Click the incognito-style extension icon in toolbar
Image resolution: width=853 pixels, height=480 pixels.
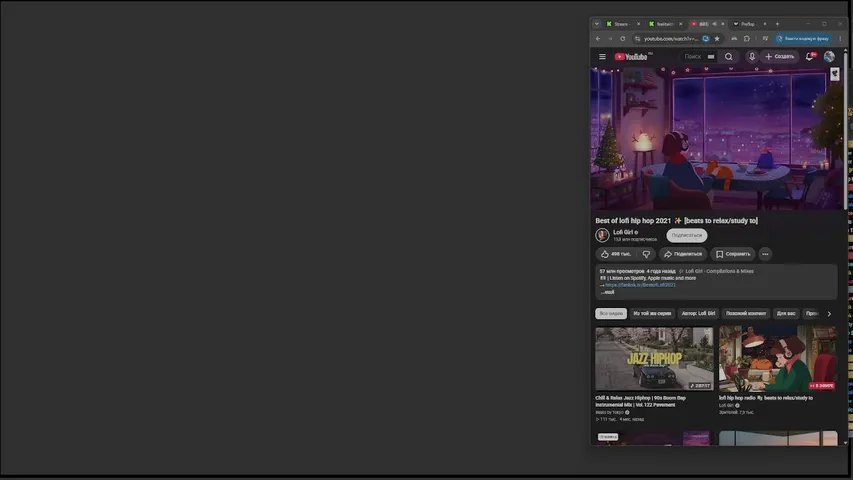pos(734,39)
